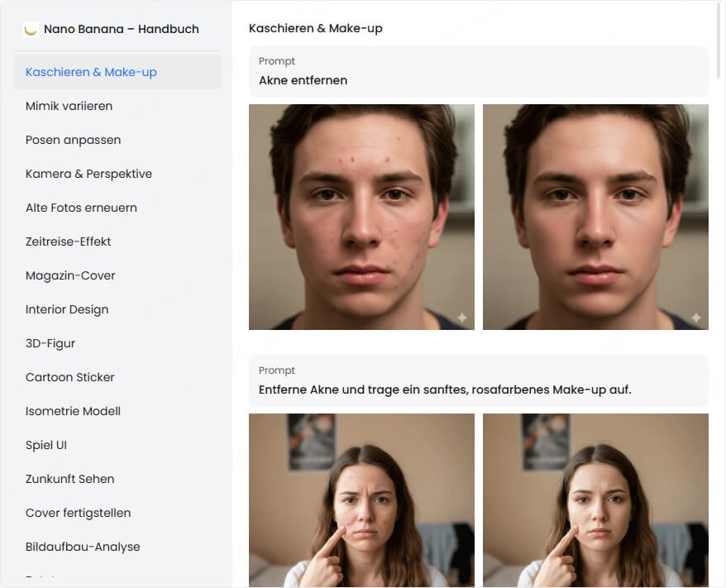726x588 pixels.
Task: Open Kamera & Perspektive category
Action: click(88, 174)
